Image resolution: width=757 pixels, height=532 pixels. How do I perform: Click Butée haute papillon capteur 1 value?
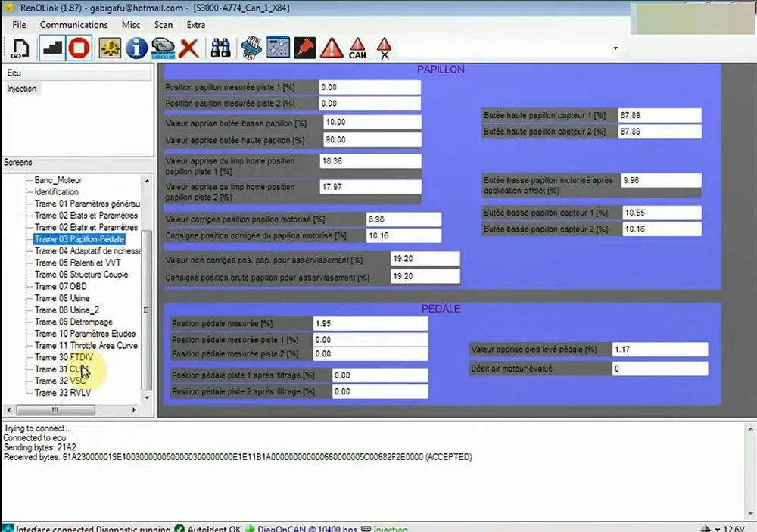pyautogui.click(x=659, y=115)
